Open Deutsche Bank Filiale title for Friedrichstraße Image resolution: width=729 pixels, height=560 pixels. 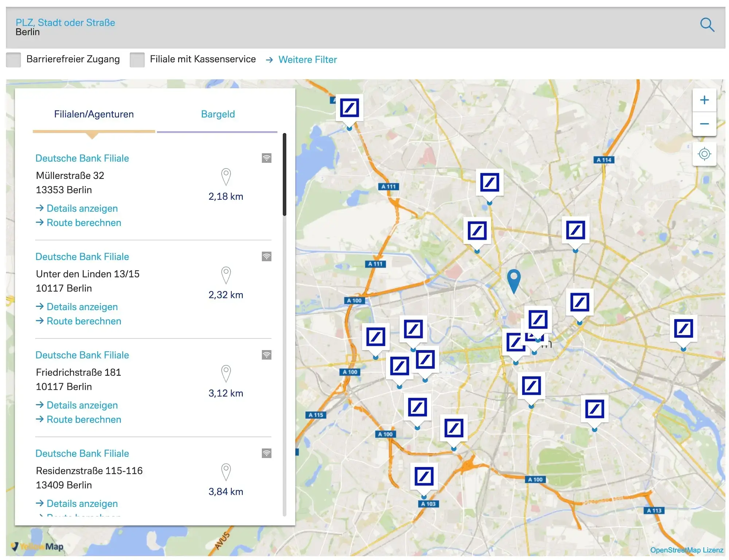point(82,355)
